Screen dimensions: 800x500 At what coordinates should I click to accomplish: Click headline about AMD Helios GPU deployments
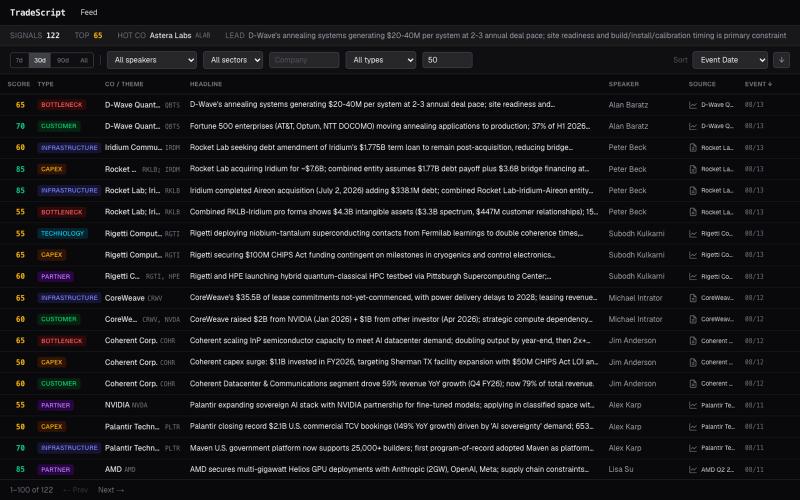pyautogui.click(x=389, y=469)
